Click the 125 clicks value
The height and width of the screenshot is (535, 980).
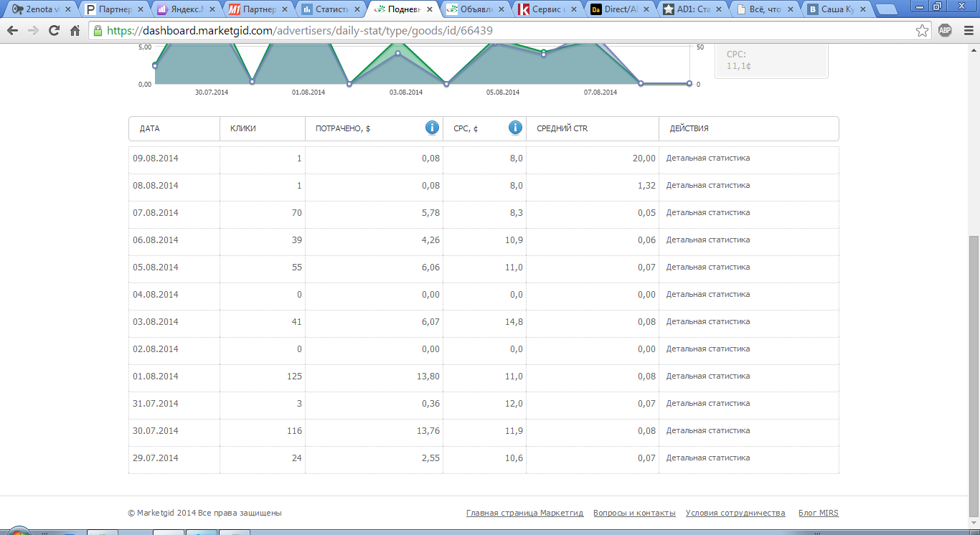294,376
